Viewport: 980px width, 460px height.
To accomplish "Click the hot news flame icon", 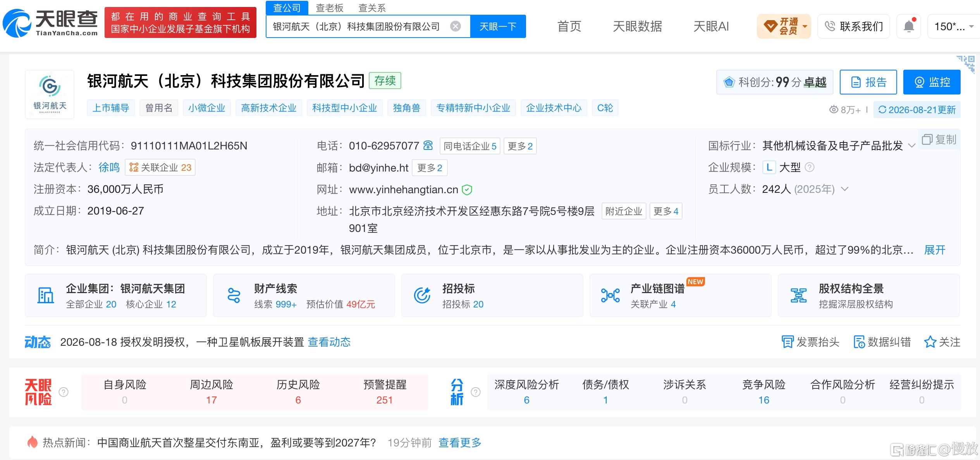I will 33,442.
